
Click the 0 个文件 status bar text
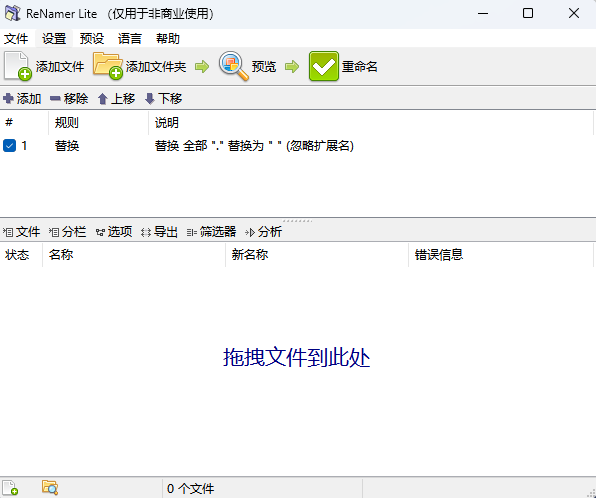190,488
